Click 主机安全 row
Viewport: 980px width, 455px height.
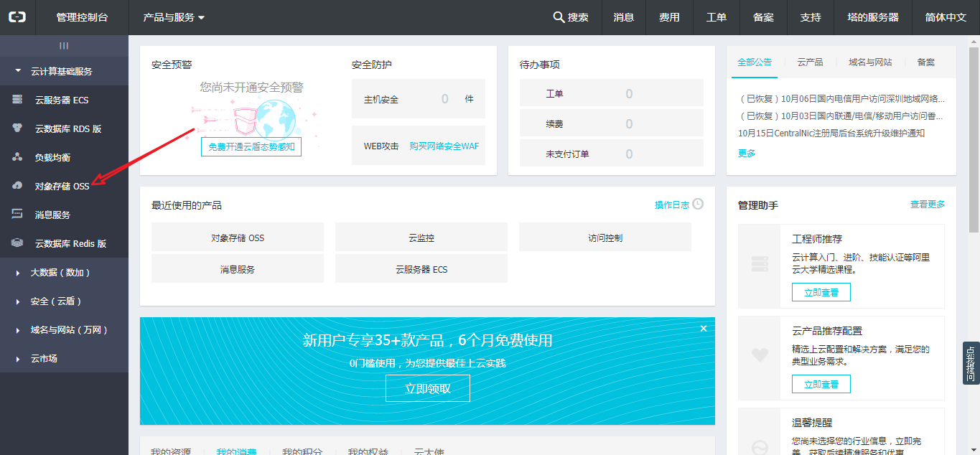419,99
